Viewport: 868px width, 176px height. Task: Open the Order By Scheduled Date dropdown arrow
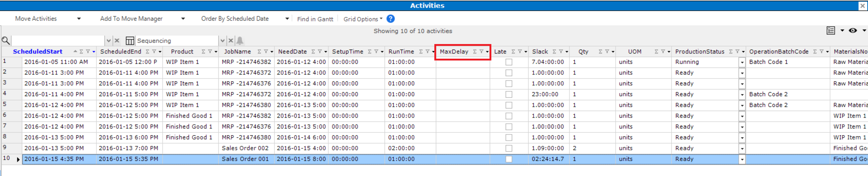[x=287, y=19]
